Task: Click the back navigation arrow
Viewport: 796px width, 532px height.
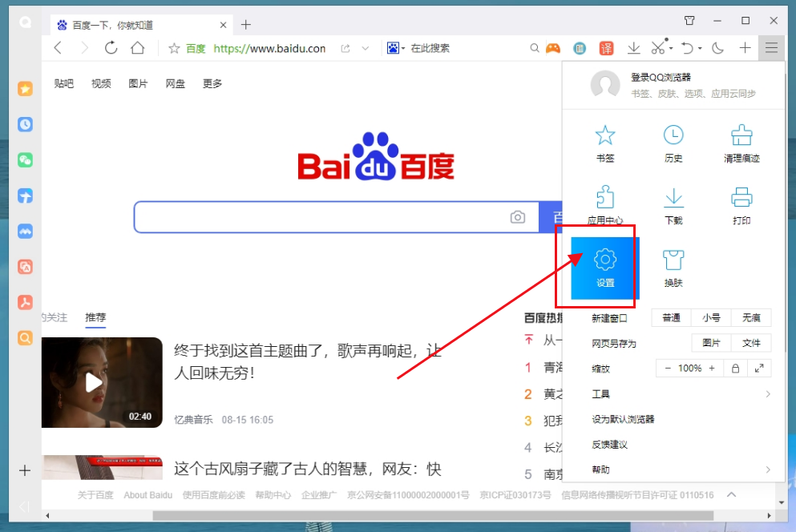Action: coord(58,48)
